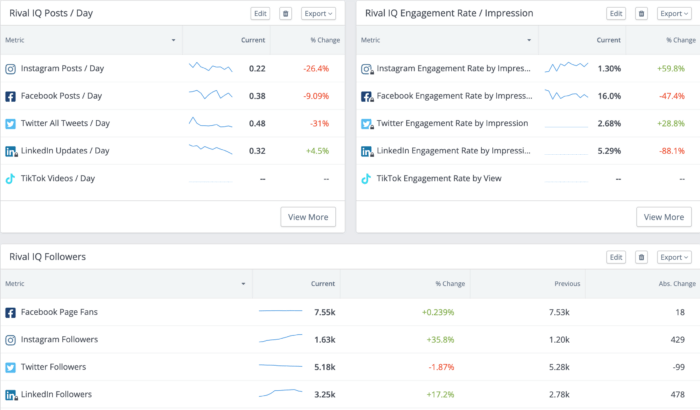Click Current column header in Engagement Rate table
Screen dimensions: 700x410
click(608, 40)
